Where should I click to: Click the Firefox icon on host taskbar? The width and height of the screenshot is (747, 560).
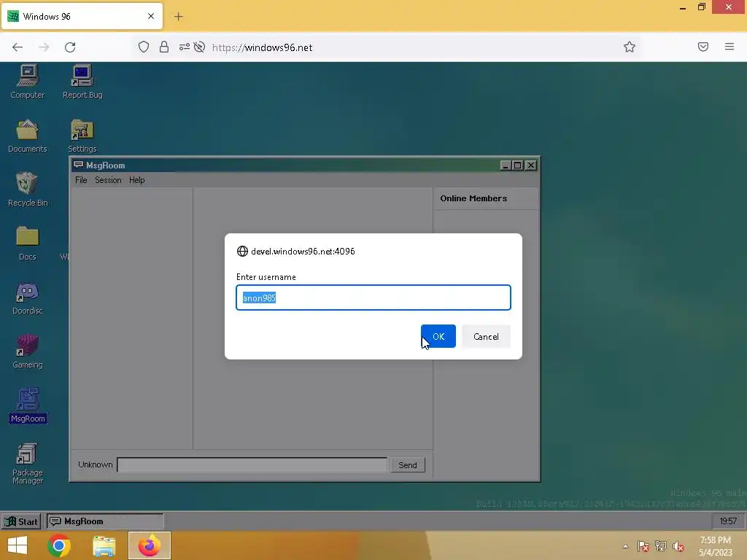pyautogui.click(x=149, y=545)
